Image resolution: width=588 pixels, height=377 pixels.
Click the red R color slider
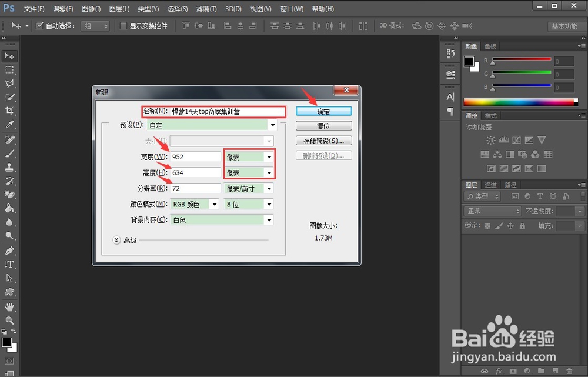(521, 59)
